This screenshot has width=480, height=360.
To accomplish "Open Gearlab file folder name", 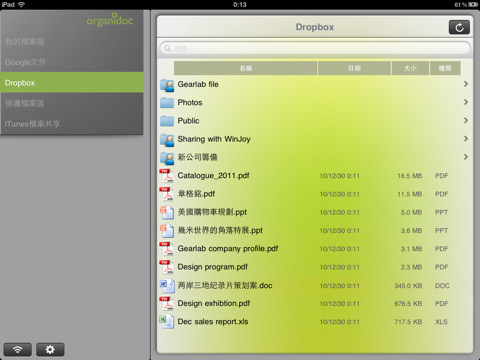I will point(198,84).
